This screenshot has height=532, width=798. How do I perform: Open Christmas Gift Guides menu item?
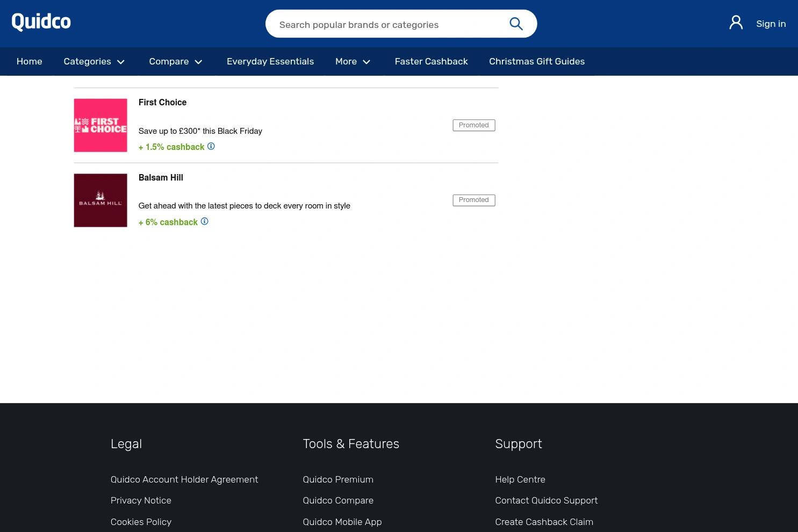(x=537, y=61)
